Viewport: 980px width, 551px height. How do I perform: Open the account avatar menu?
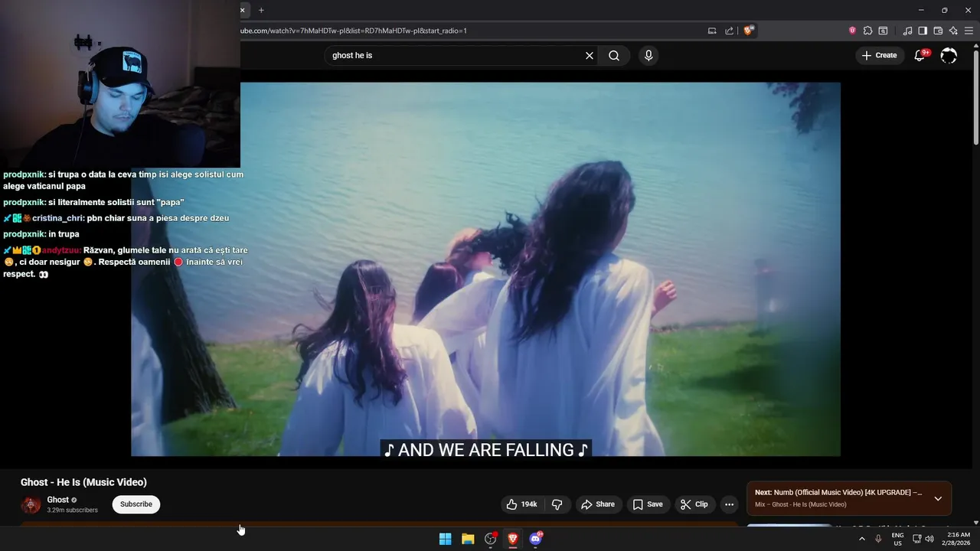coord(949,56)
